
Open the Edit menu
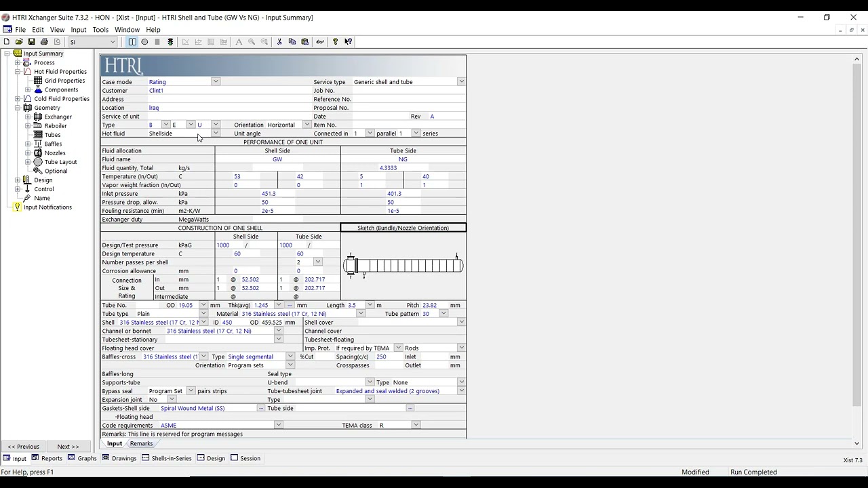pyautogui.click(x=38, y=30)
